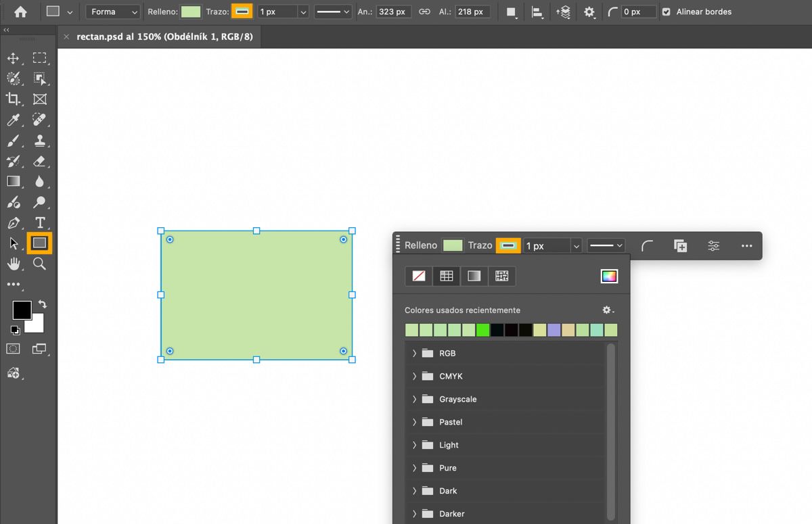Image resolution: width=812 pixels, height=524 pixels.
Task: Pick the bright green recent color swatch
Action: coord(482,330)
